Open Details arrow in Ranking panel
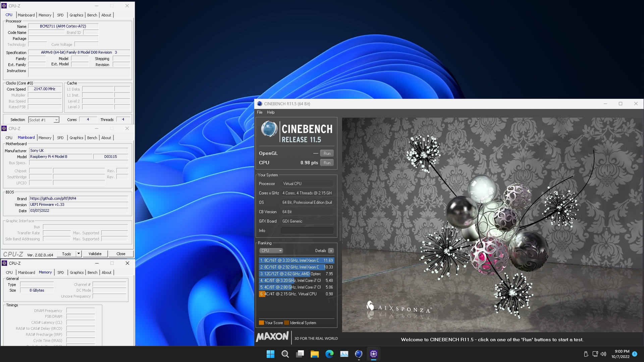The image size is (644, 362). tap(331, 251)
